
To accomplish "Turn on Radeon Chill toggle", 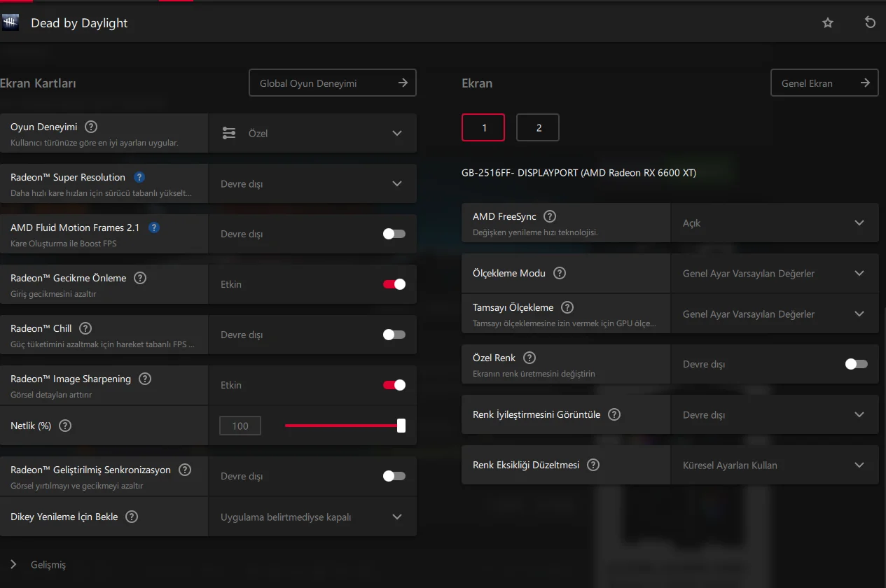I will [x=394, y=335].
